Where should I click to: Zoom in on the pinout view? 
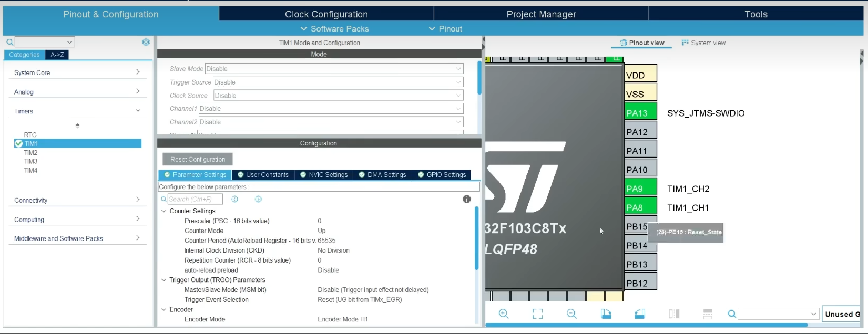pyautogui.click(x=504, y=314)
